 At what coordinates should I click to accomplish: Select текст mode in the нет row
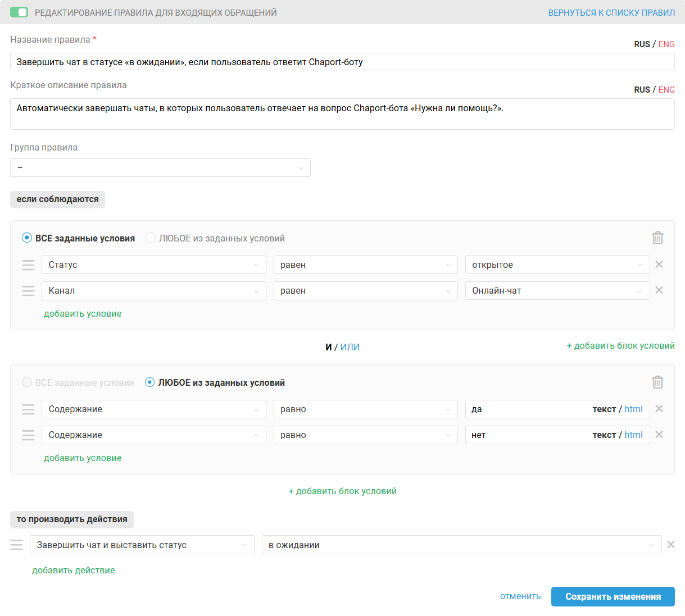pos(604,435)
